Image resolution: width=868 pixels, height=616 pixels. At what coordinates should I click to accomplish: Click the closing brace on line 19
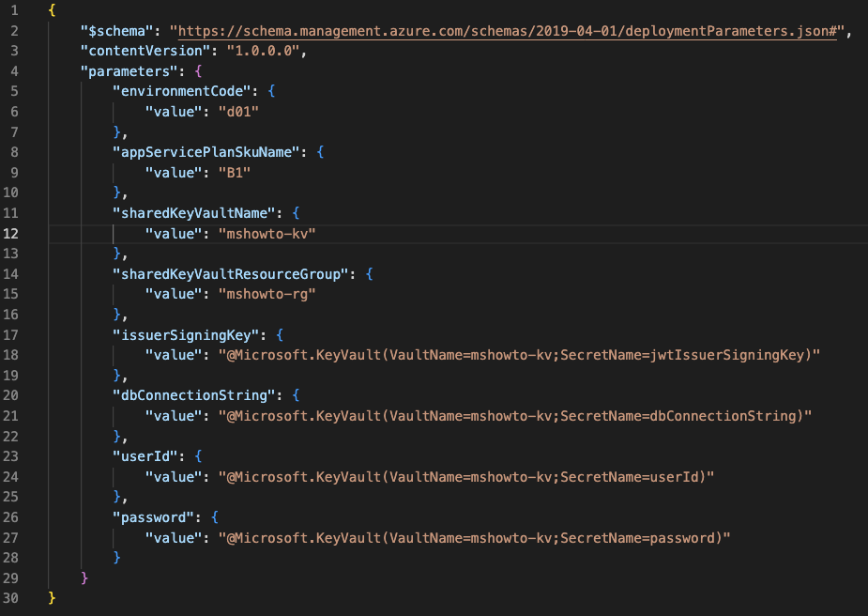[x=116, y=376]
